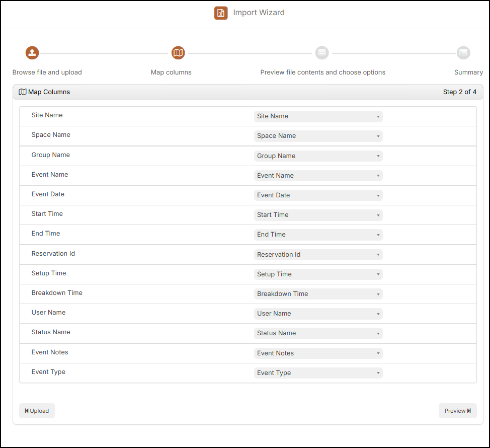490x448 pixels.
Task: Click the Summary step icon
Action: (463, 53)
